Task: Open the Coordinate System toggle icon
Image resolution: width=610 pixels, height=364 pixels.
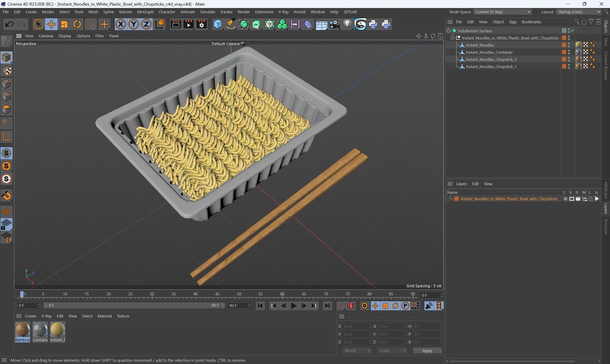Action: point(160,24)
